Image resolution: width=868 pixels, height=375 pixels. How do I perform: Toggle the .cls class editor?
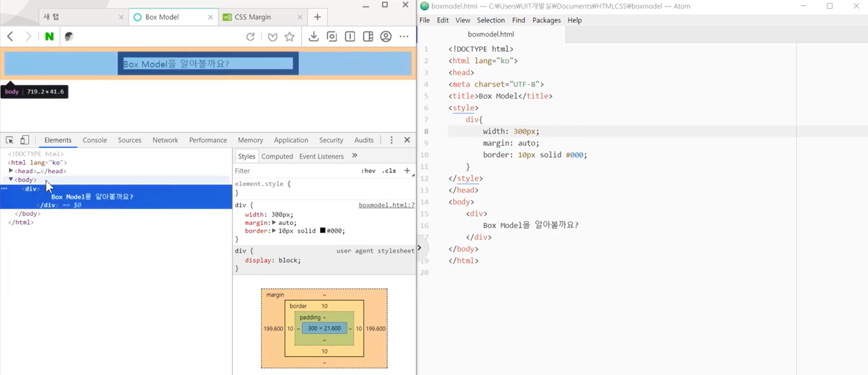(x=389, y=171)
